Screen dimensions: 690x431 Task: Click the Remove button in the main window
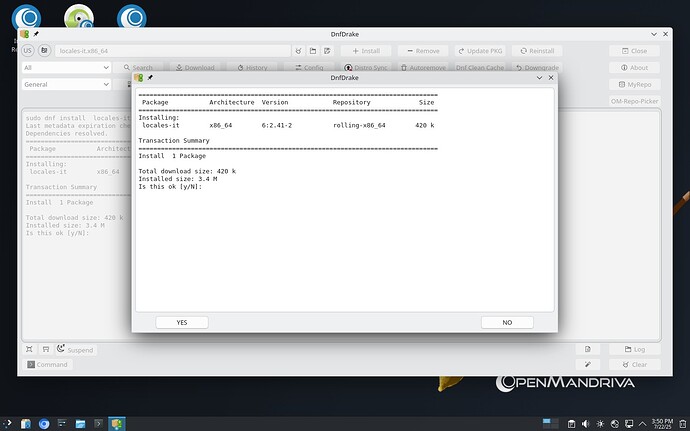(x=423, y=51)
